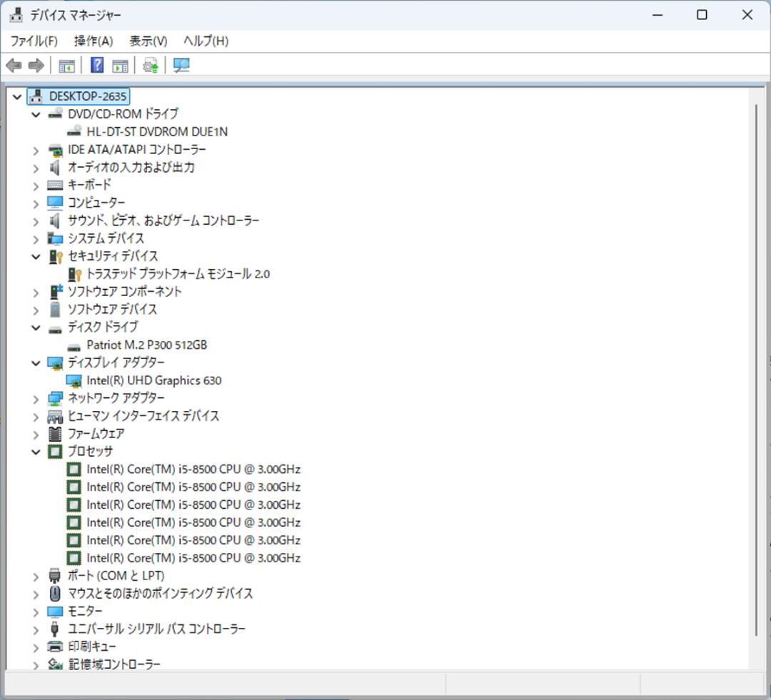Open the ファイル(F) menu
771x700 pixels.
coord(34,41)
